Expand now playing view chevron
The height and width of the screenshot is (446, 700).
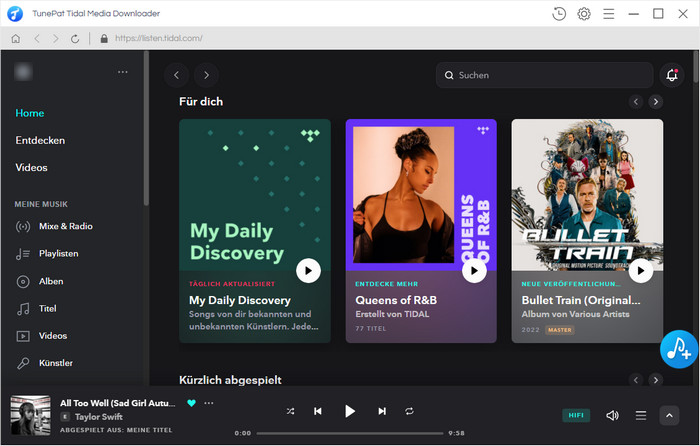[669, 416]
